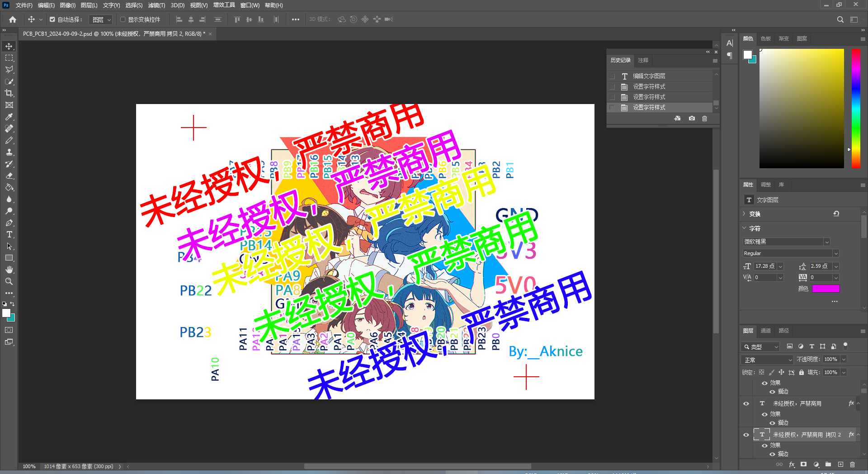Screen dimensions: 868x474
Task: Open the 2.59 点 leading dropdown
Action: point(836,266)
